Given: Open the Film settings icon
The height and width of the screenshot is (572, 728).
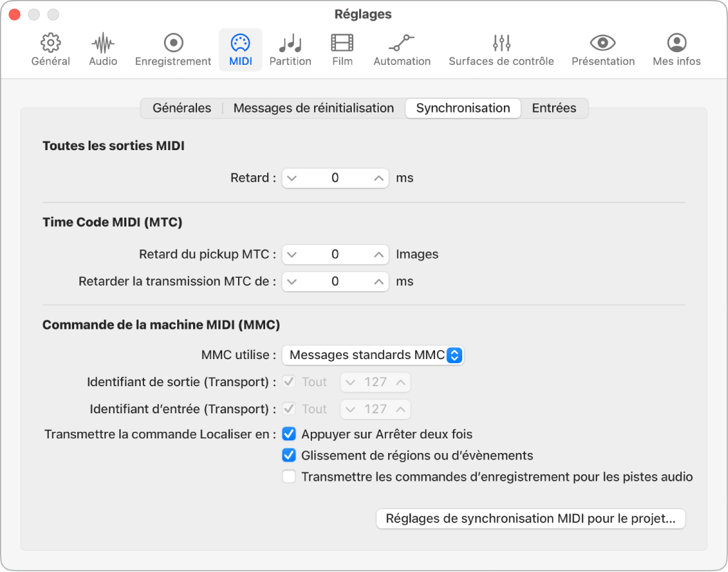Looking at the screenshot, I should pos(342,49).
